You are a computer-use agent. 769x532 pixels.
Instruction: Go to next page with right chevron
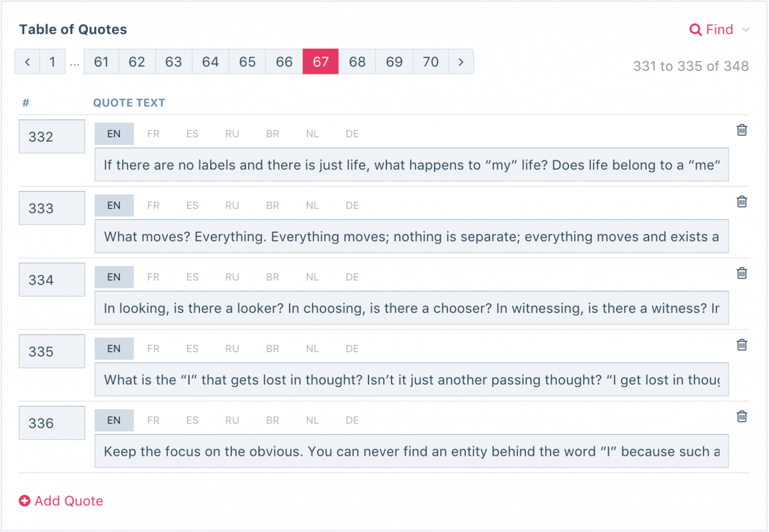[x=461, y=62]
